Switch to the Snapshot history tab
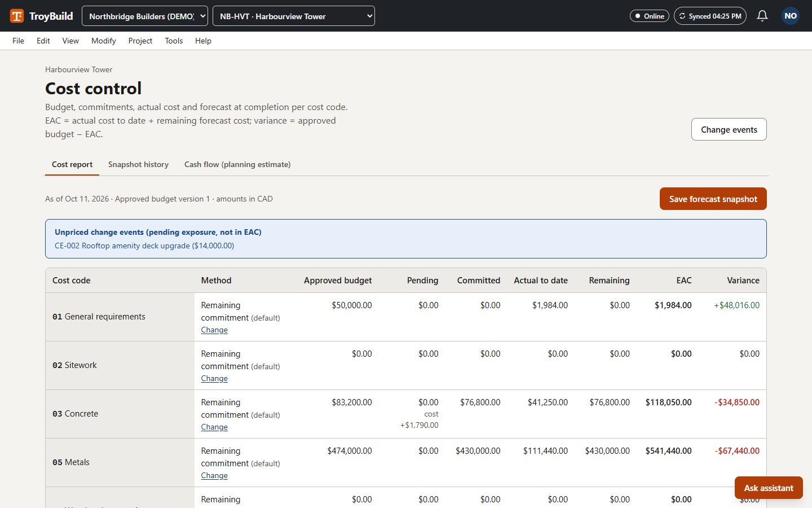This screenshot has height=508, width=812. [138, 165]
